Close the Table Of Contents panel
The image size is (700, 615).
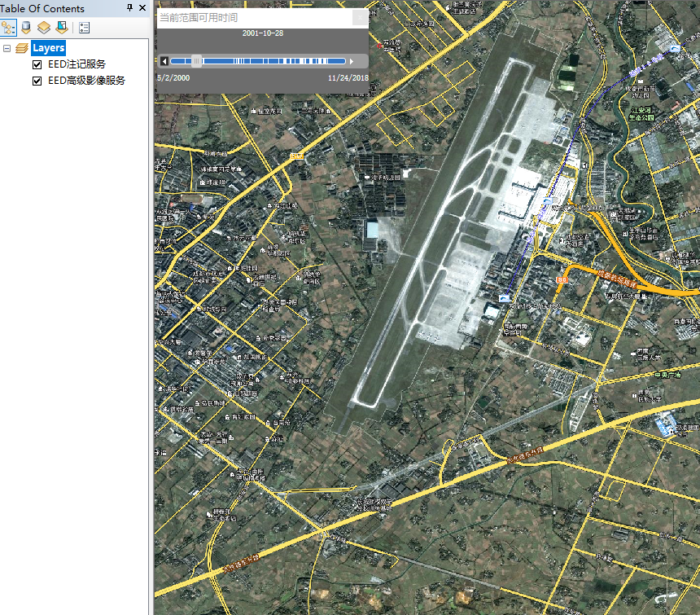click(142, 8)
